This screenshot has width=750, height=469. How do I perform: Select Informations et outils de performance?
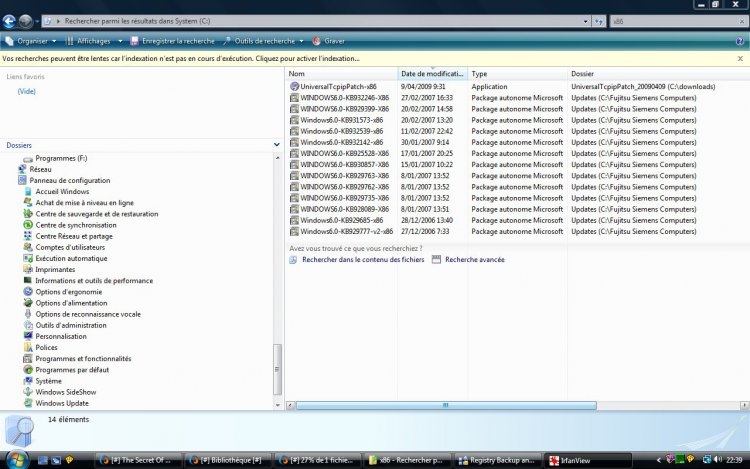(94, 281)
